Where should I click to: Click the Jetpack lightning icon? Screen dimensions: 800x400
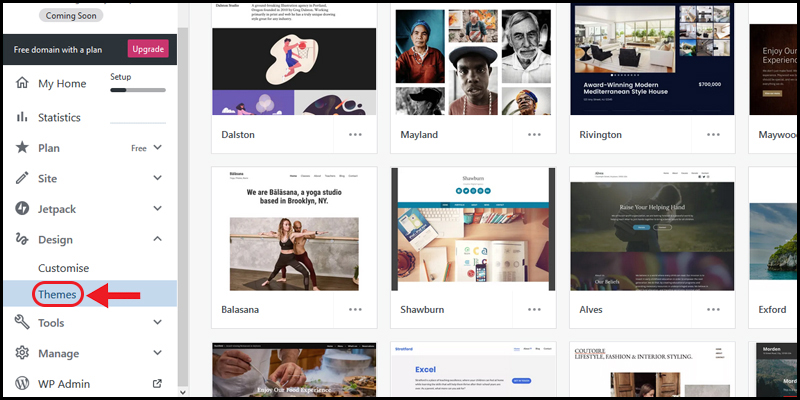[x=22, y=209]
